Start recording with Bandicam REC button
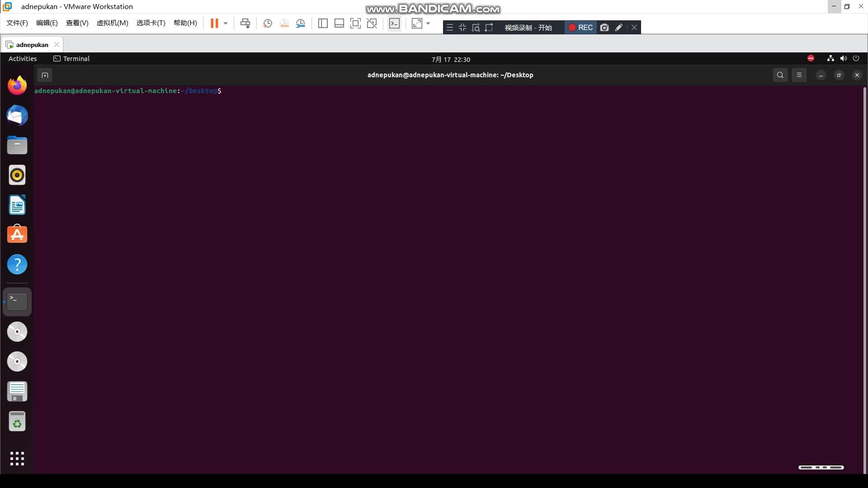The height and width of the screenshot is (488, 868). tap(580, 28)
